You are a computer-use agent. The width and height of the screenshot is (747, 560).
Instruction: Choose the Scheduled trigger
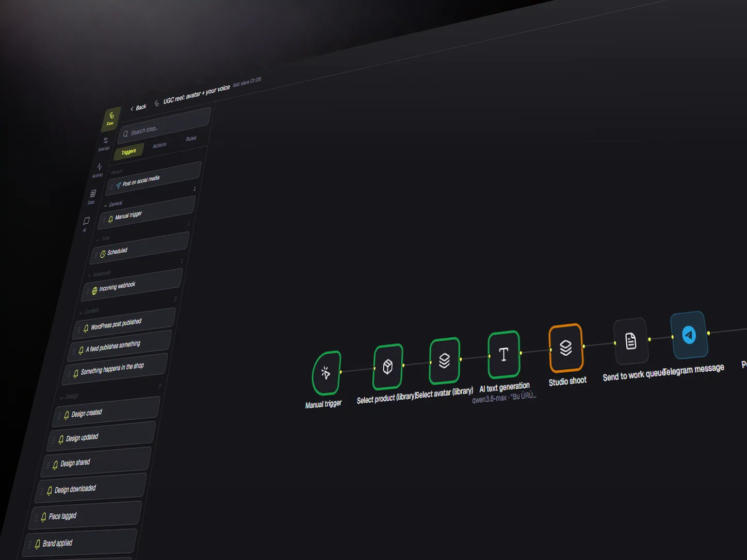pos(140,248)
